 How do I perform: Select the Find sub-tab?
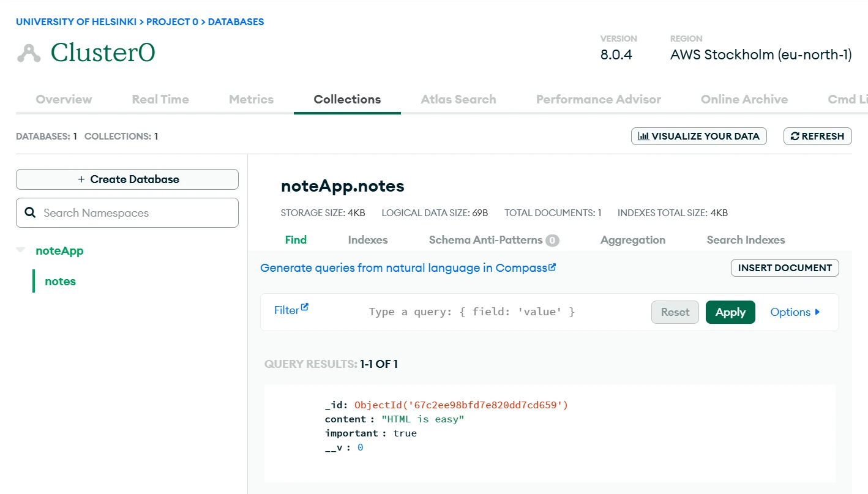296,240
